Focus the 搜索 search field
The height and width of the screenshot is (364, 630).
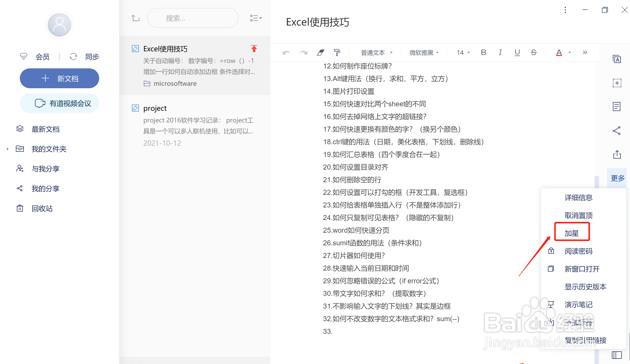tap(193, 18)
